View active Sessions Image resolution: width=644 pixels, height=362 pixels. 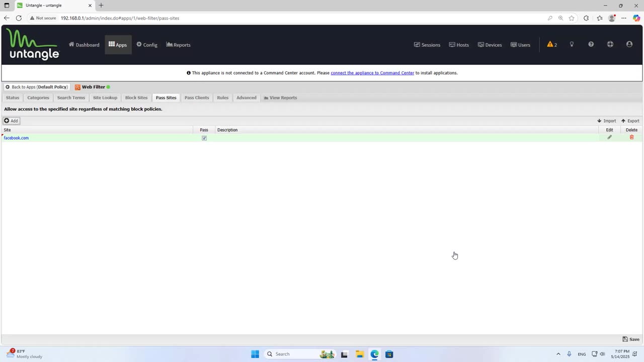pyautogui.click(x=427, y=45)
